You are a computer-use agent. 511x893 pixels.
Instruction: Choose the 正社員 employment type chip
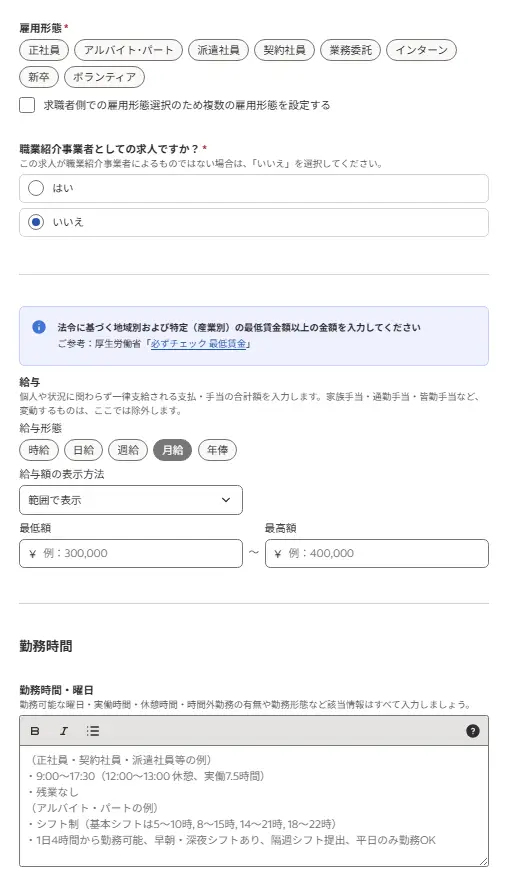44,50
